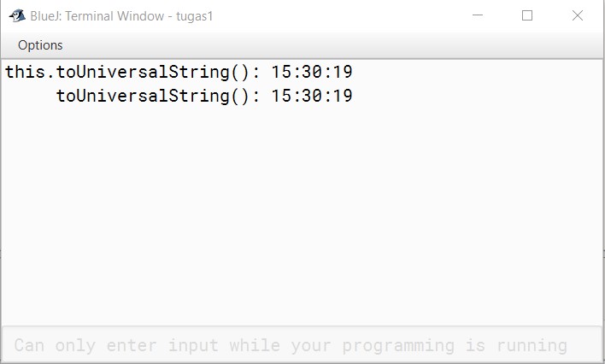The height and width of the screenshot is (364, 605).
Task: Minimize the Terminal Window
Action: (x=478, y=15)
